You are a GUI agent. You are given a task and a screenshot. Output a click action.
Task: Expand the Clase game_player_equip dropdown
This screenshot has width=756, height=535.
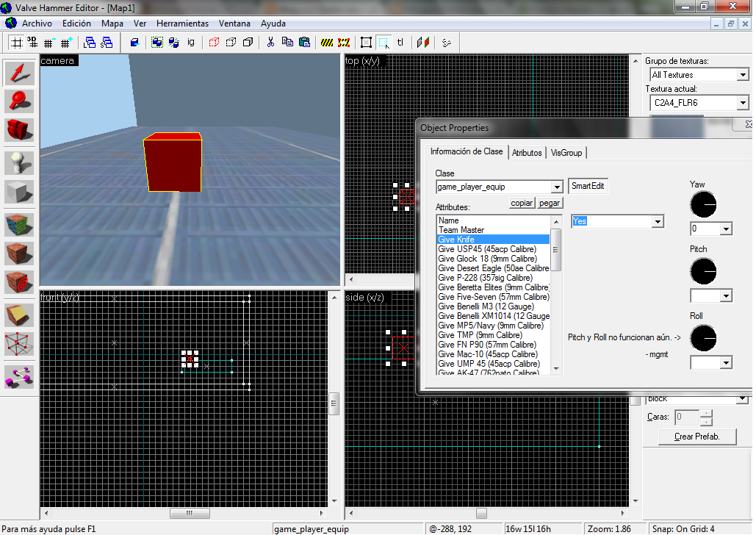[x=557, y=187]
